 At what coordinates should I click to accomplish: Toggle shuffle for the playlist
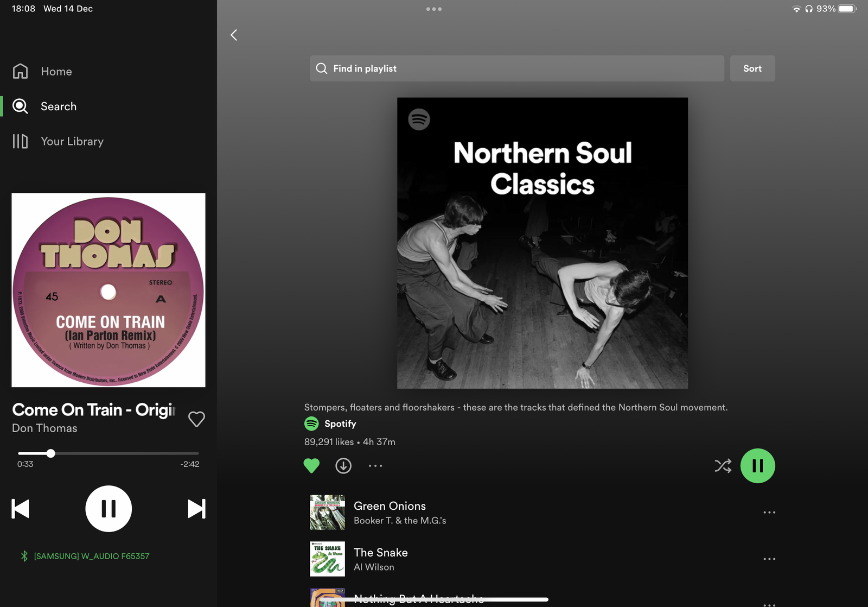723,466
